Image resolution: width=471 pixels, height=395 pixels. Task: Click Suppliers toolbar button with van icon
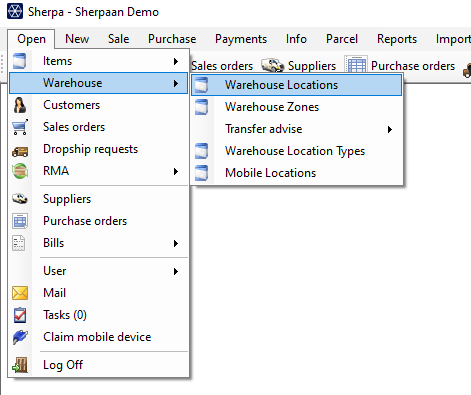coord(299,65)
